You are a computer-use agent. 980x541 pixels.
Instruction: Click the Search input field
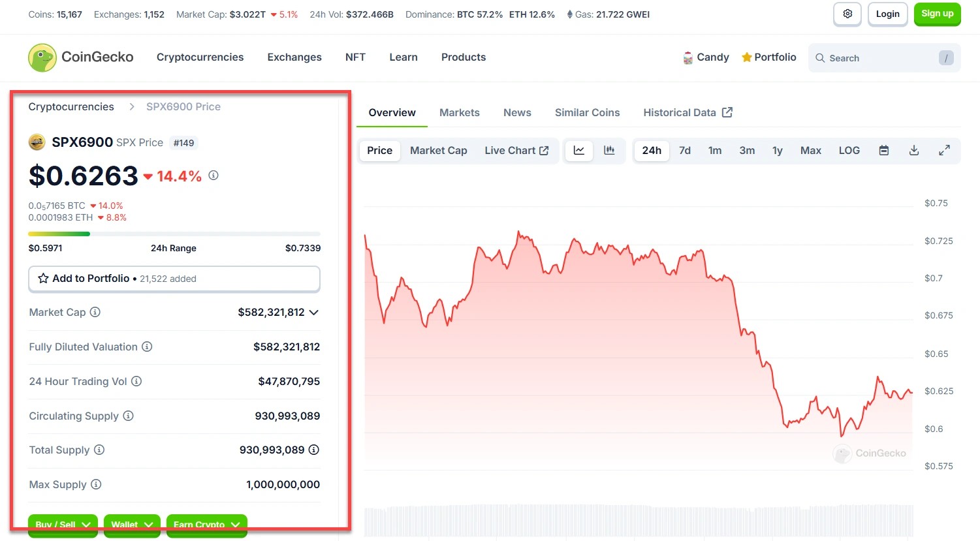tap(885, 58)
